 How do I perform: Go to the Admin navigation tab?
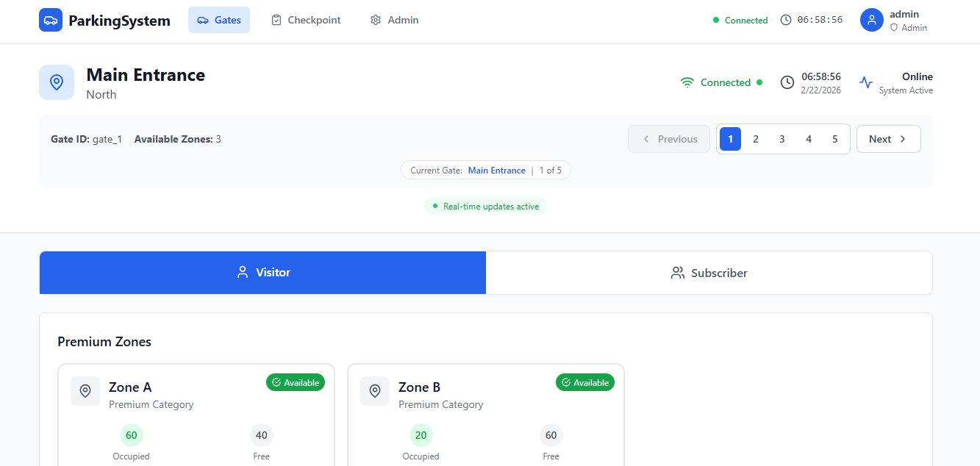pyautogui.click(x=394, y=20)
